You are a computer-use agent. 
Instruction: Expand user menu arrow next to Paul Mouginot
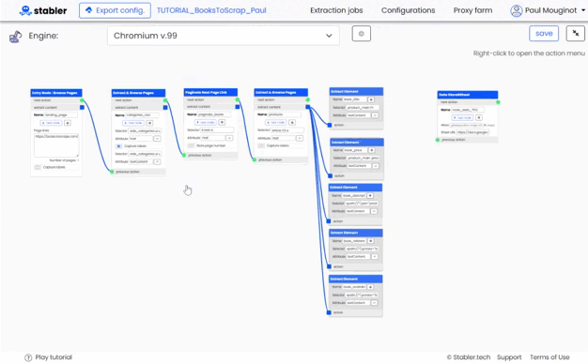coord(583,10)
